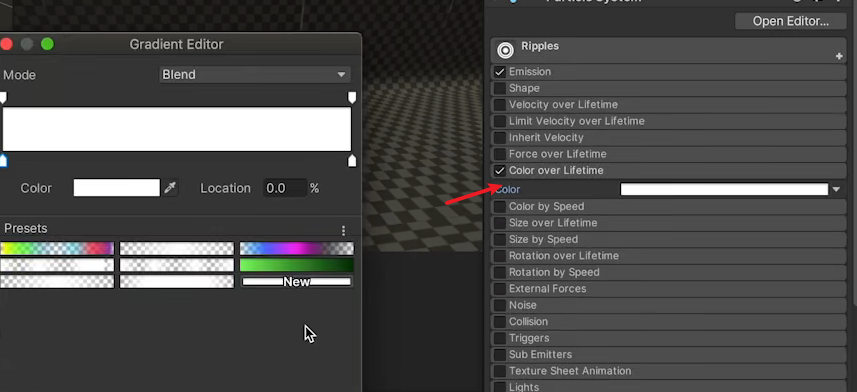Apply the top-middle white transparent preset
The image size is (857, 392).
(x=177, y=249)
